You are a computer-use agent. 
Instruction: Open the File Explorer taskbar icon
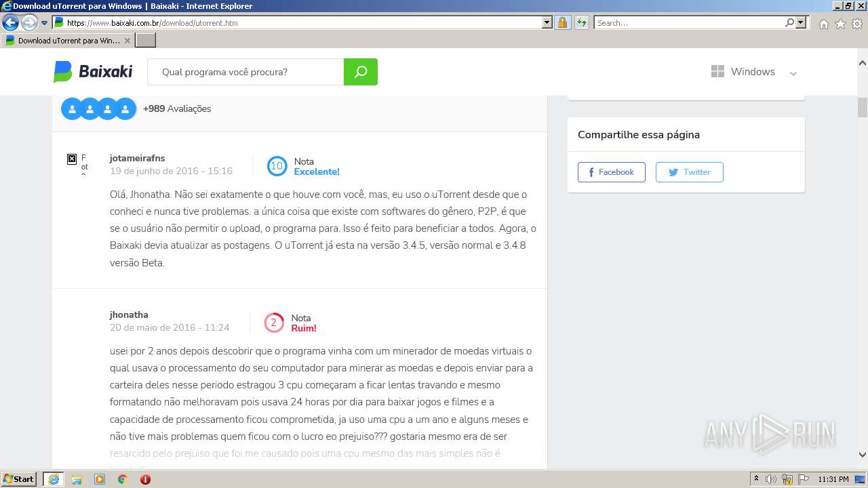coord(77,479)
